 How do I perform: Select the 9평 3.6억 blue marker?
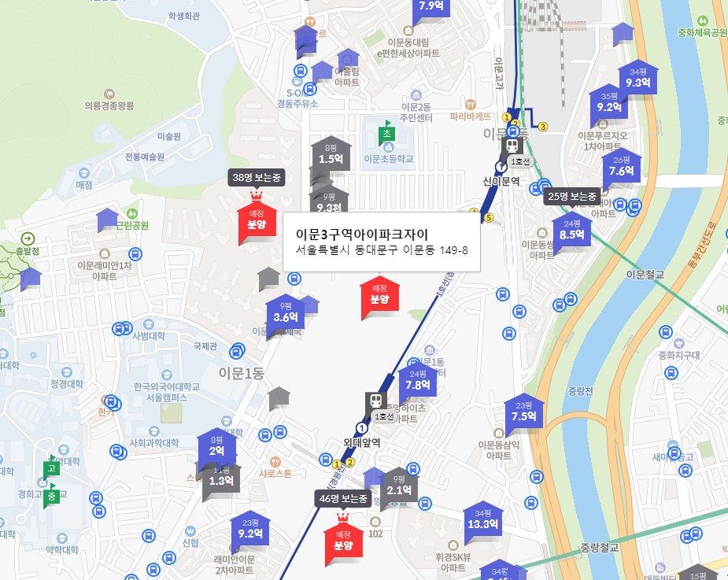click(x=285, y=312)
